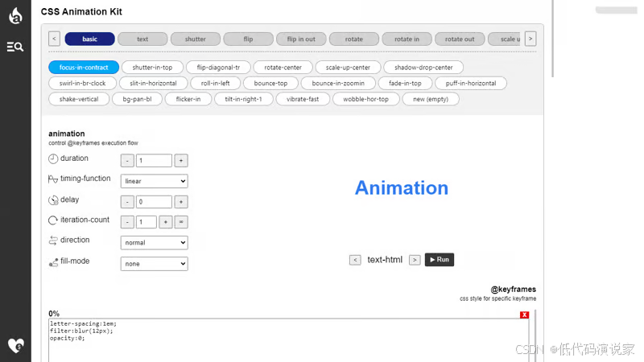Open the fill-mode dropdown
The width and height of the screenshot is (644, 362).
click(154, 264)
